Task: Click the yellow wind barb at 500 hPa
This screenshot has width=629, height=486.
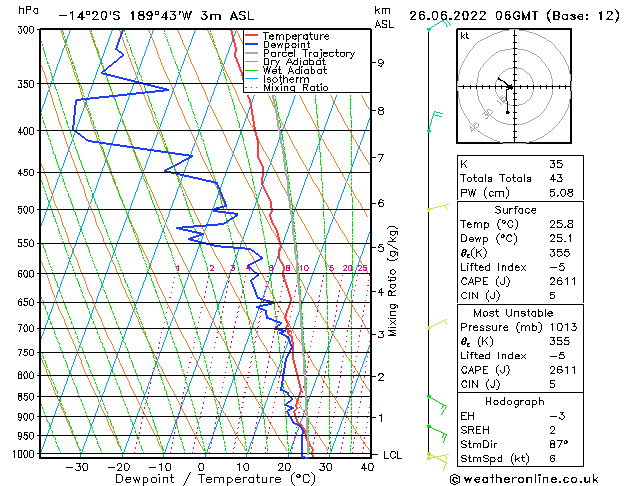Action: pos(438,208)
